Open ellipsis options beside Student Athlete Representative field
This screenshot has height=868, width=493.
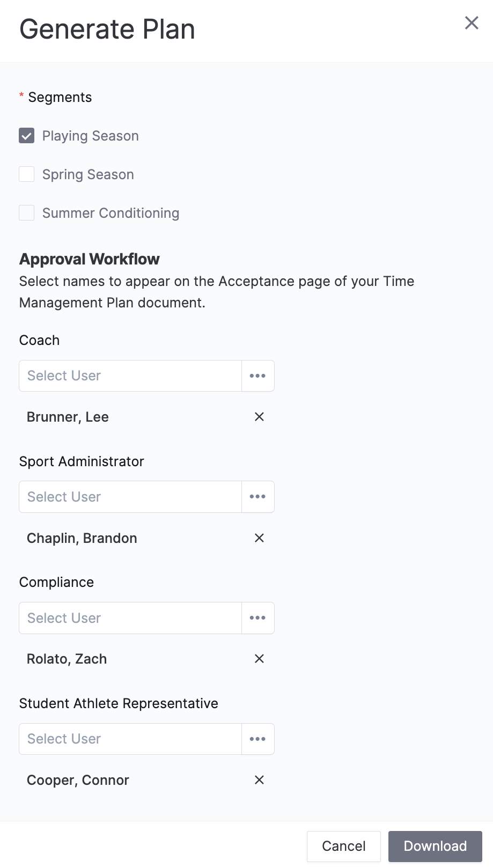[x=258, y=739]
